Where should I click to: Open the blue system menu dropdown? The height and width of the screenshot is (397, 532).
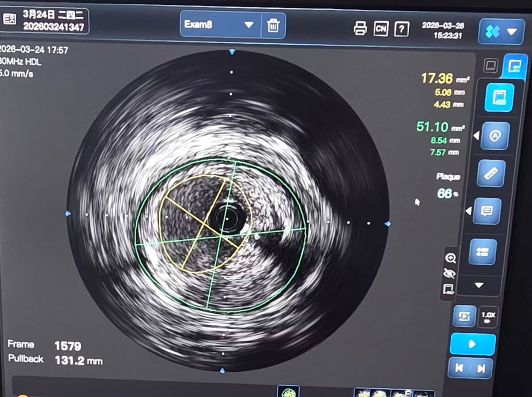coord(501,32)
